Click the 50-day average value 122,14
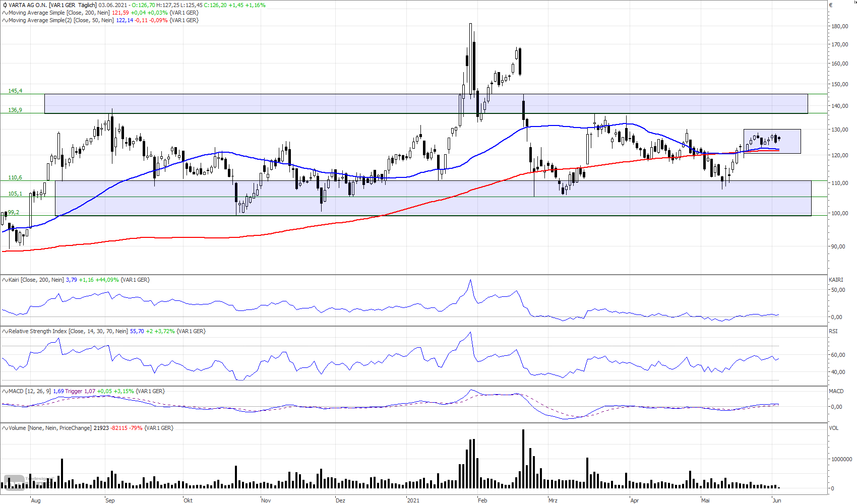The height and width of the screenshot is (504, 857). coord(125,20)
